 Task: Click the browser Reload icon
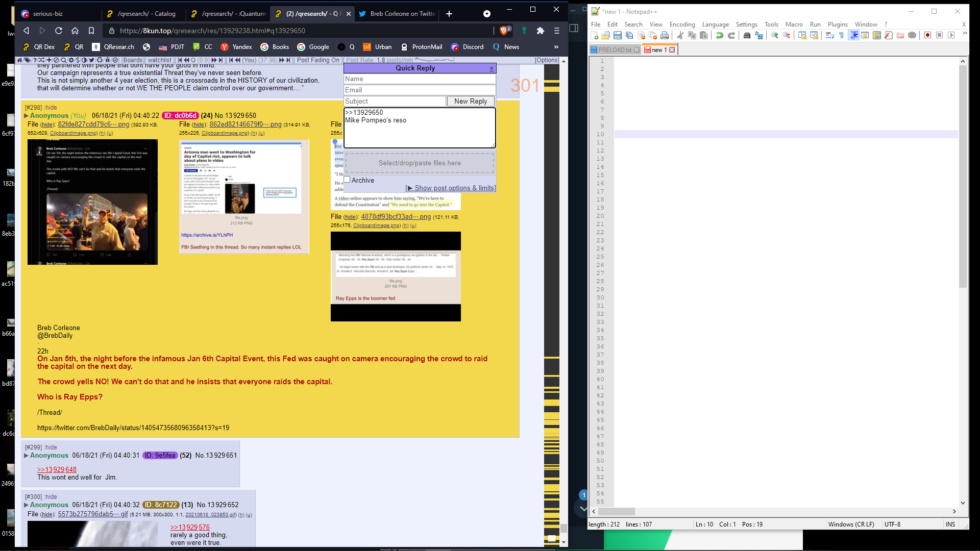pos(59,31)
